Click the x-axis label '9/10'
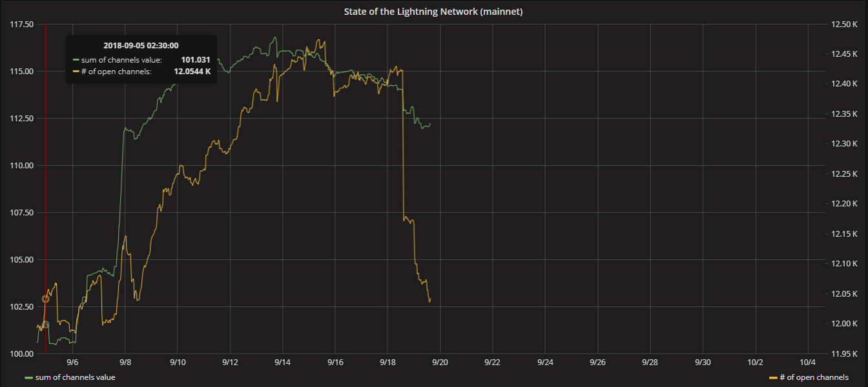The image size is (868, 387). coord(178,362)
